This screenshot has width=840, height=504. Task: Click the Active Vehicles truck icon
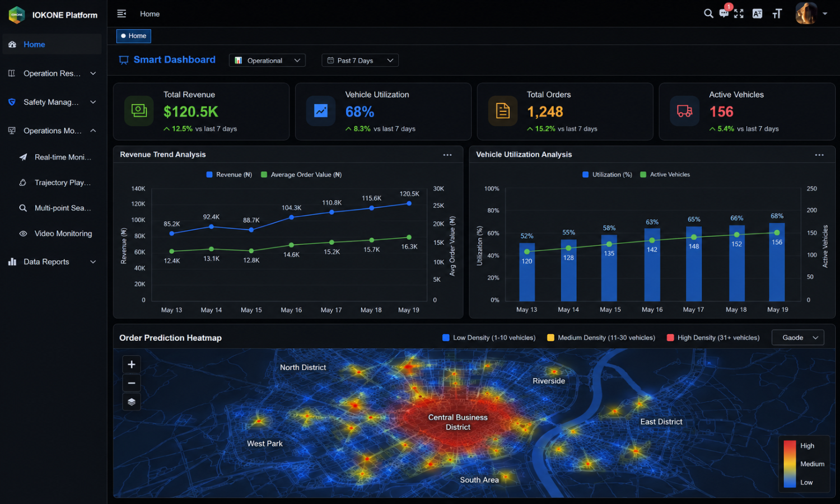(x=685, y=111)
